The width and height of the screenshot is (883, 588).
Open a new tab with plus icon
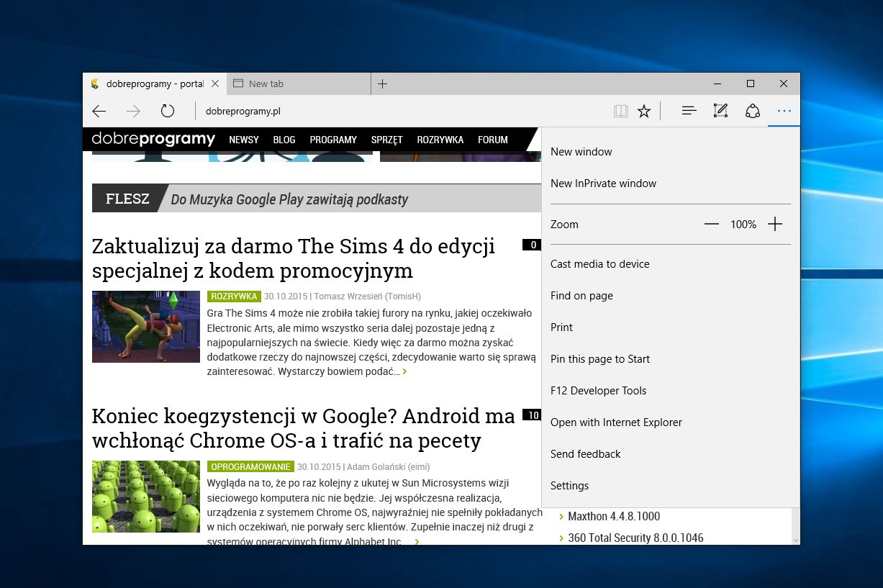coord(382,83)
